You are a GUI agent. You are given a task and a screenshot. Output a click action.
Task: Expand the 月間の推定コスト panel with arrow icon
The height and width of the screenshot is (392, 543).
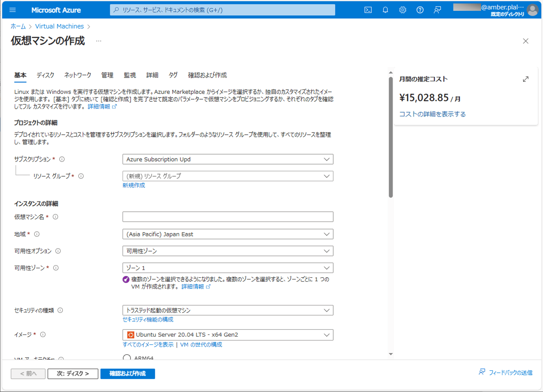[x=526, y=79]
